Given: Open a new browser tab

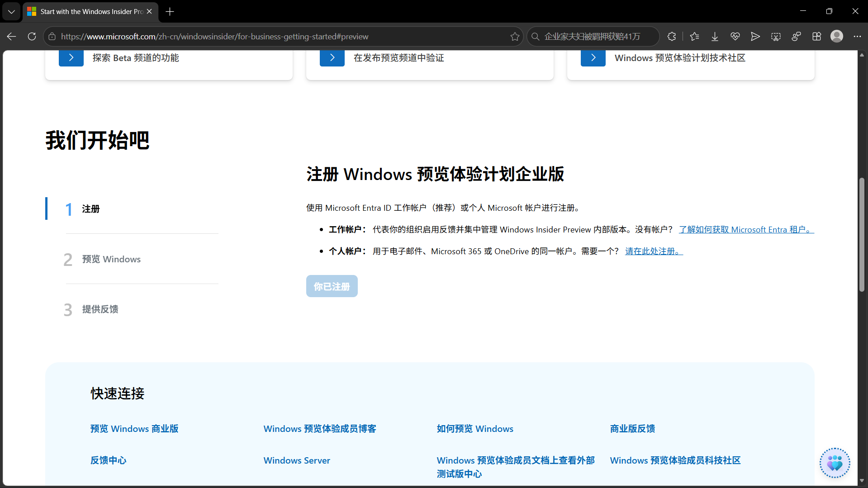Looking at the screenshot, I should click(x=170, y=12).
